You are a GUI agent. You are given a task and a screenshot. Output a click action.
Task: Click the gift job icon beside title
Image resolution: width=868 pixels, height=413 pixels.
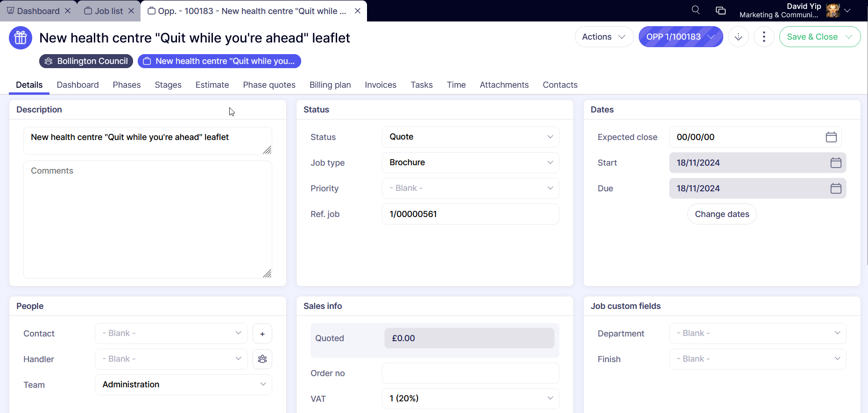21,38
